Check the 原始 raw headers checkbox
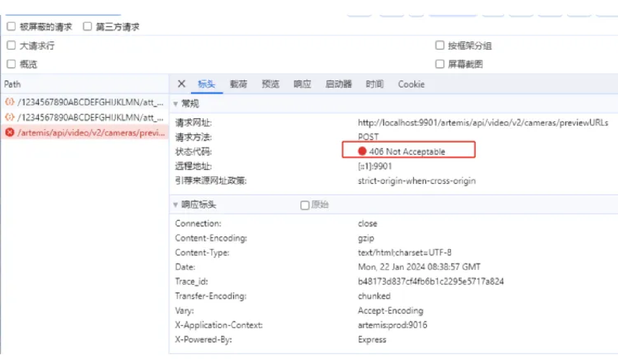This screenshot has width=618, height=364. 305,205
